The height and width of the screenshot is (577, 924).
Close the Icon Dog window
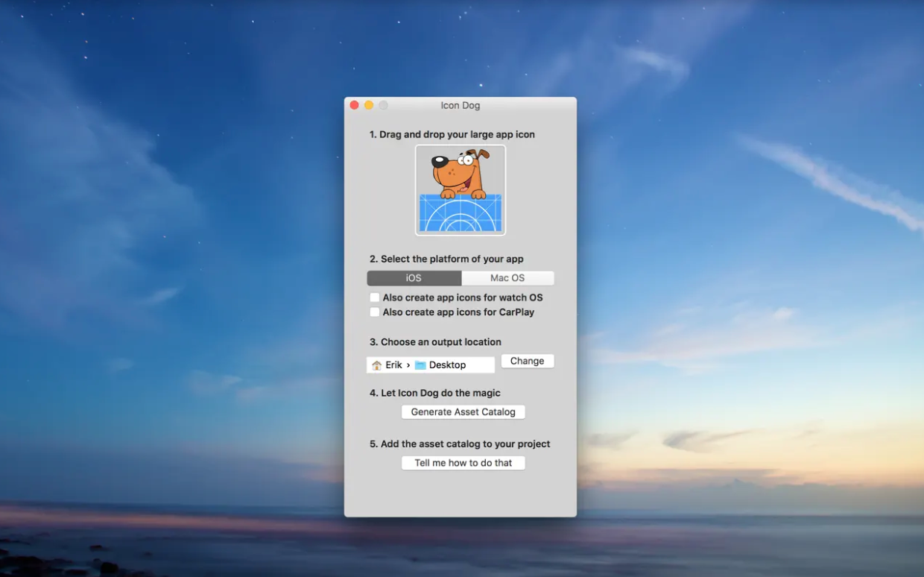pos(355,105)
